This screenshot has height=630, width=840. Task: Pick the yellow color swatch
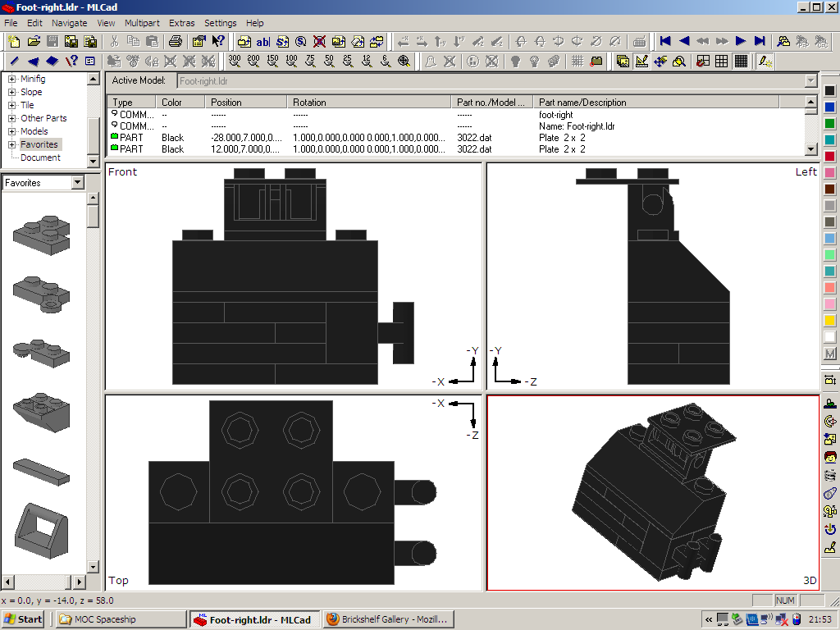(829, 321)
